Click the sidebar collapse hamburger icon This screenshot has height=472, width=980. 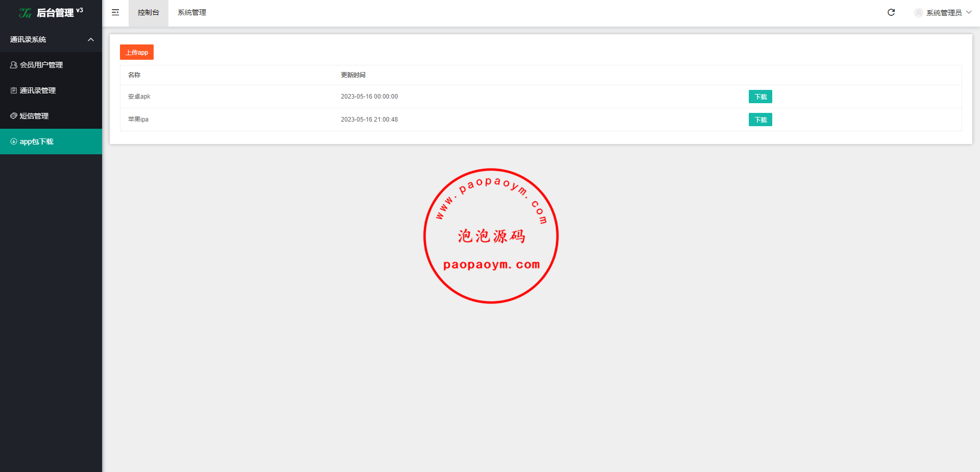pos(115,12)
